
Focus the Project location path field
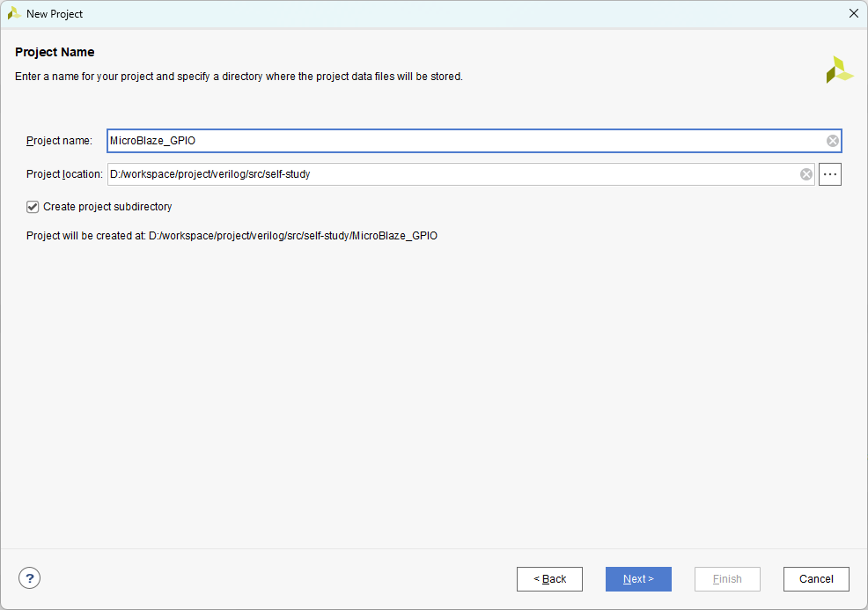tap(449, 174)
